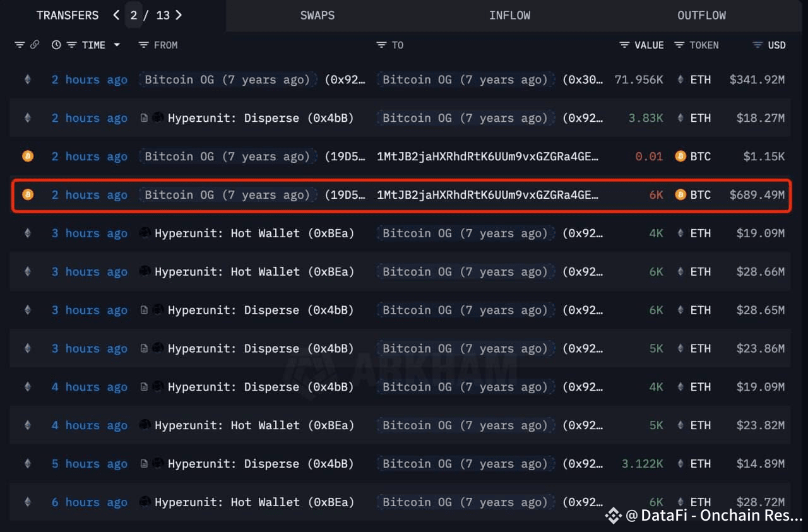Open the '2 hours ago' link in the $341.92M row
This screenshot has width=808, height=532.
[x=90, y=80]
